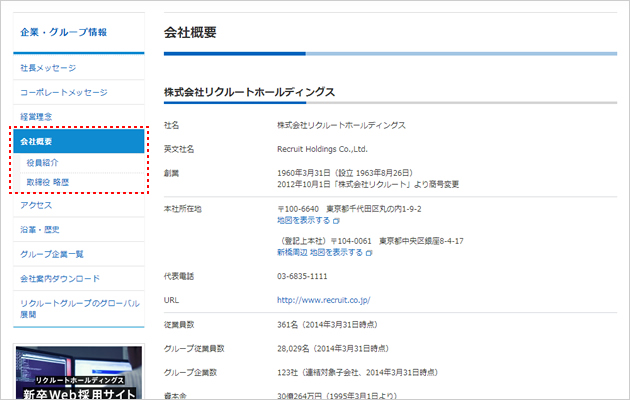Open 会社案内ダウンロード menu item
The image size is (630, 400).
(60, 279)
